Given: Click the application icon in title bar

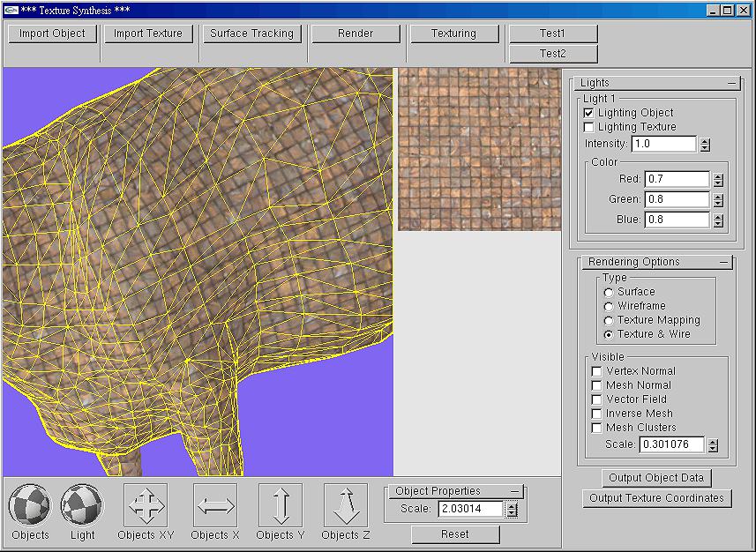Looking at the screenshot, I should [x=11, y=10].
